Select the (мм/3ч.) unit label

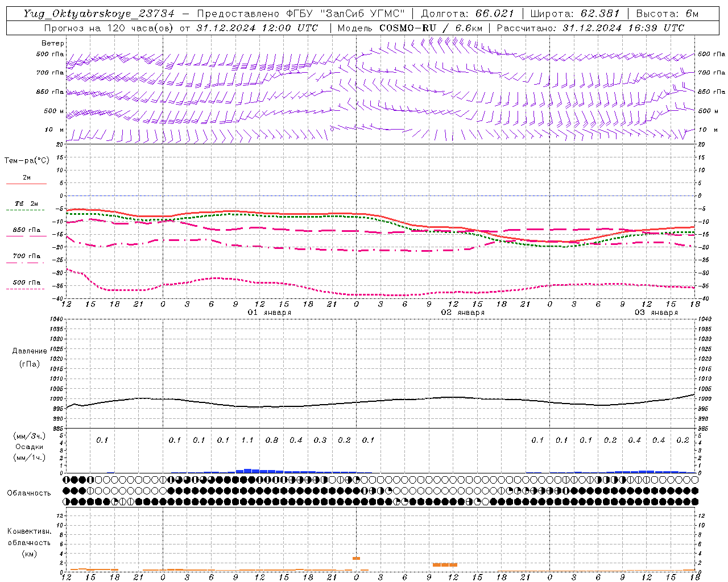(x=30, y=436)
